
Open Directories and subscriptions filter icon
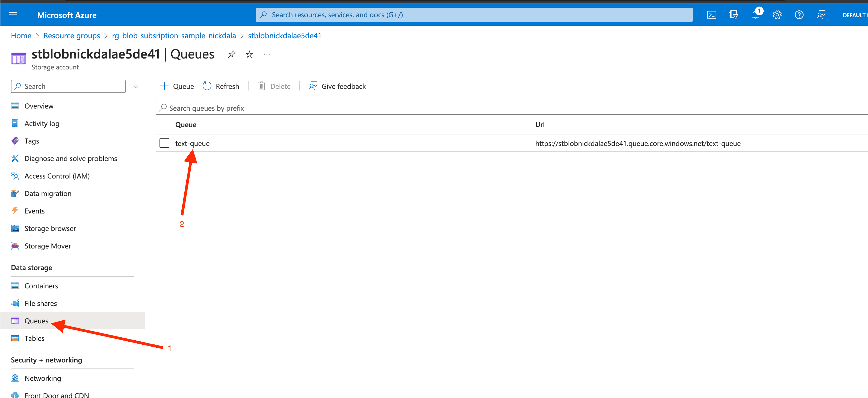coord(733,15)
